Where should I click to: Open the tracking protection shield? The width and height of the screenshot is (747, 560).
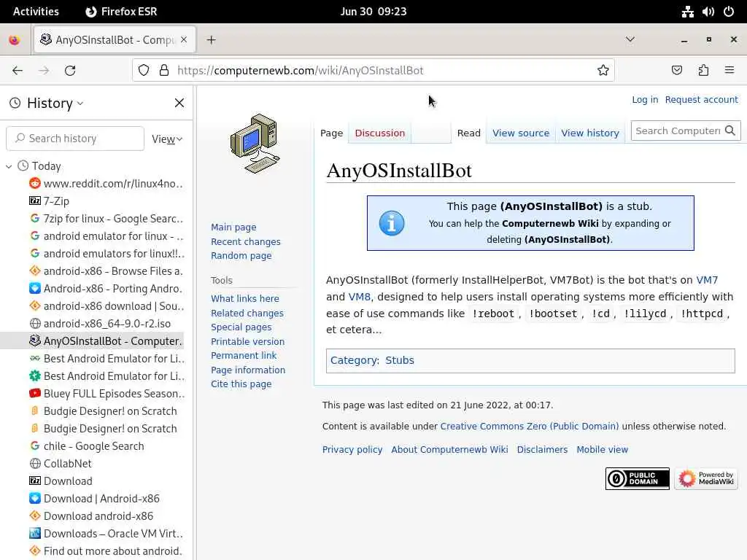point(144,71)
